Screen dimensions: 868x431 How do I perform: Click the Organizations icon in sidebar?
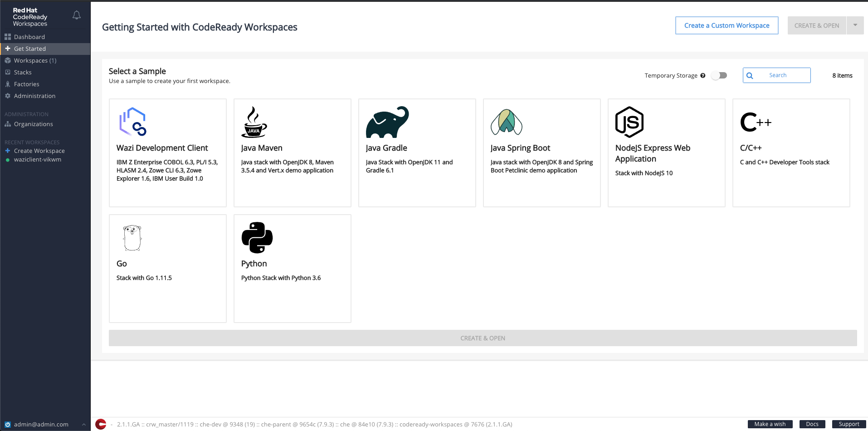pyautogui.click(x=8, y=124)
